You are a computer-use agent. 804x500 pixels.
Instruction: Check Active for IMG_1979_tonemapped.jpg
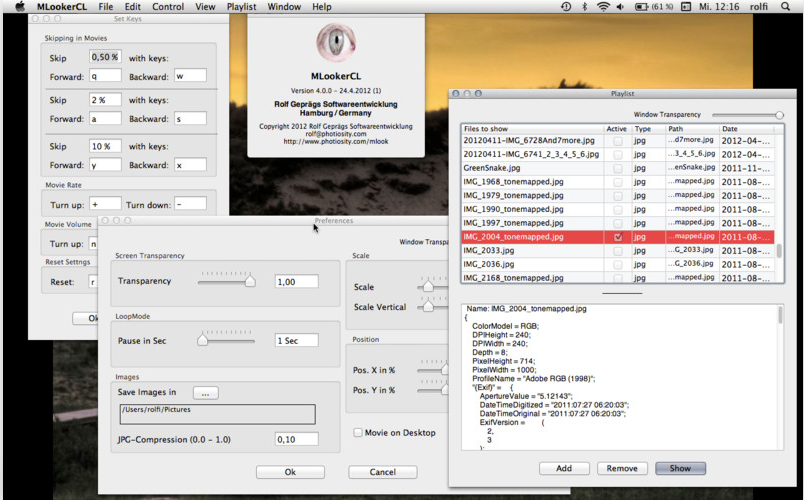[618, 196]
